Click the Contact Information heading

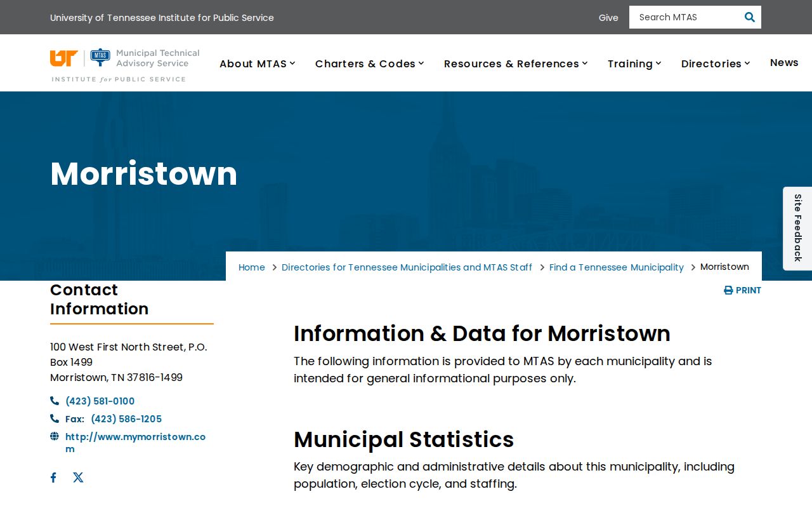pos(99,299)
